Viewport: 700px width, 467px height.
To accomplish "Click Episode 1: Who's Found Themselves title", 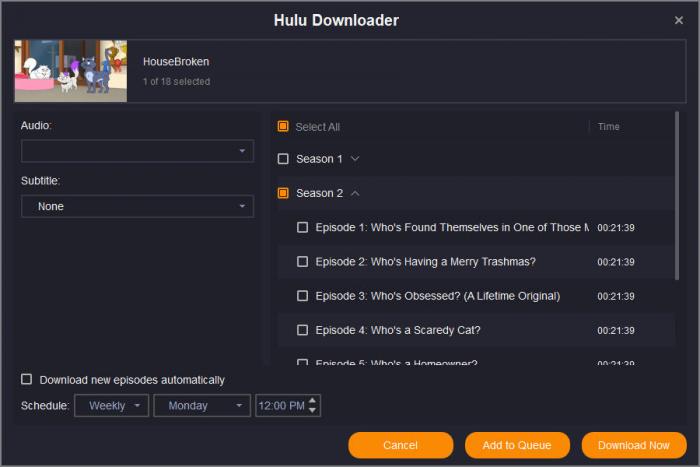I will (x=452, y=227).
